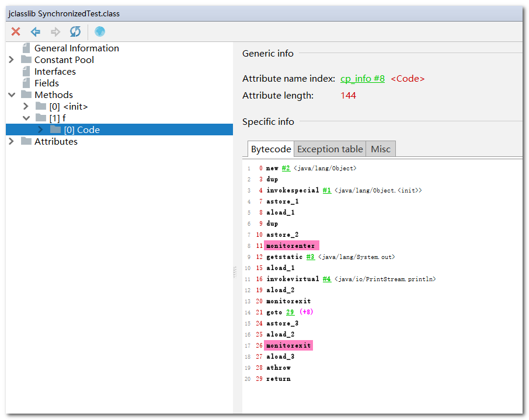The image size is (529, 420).
Task: Click the back arrow navigation icon
Action: pos(36,32)
